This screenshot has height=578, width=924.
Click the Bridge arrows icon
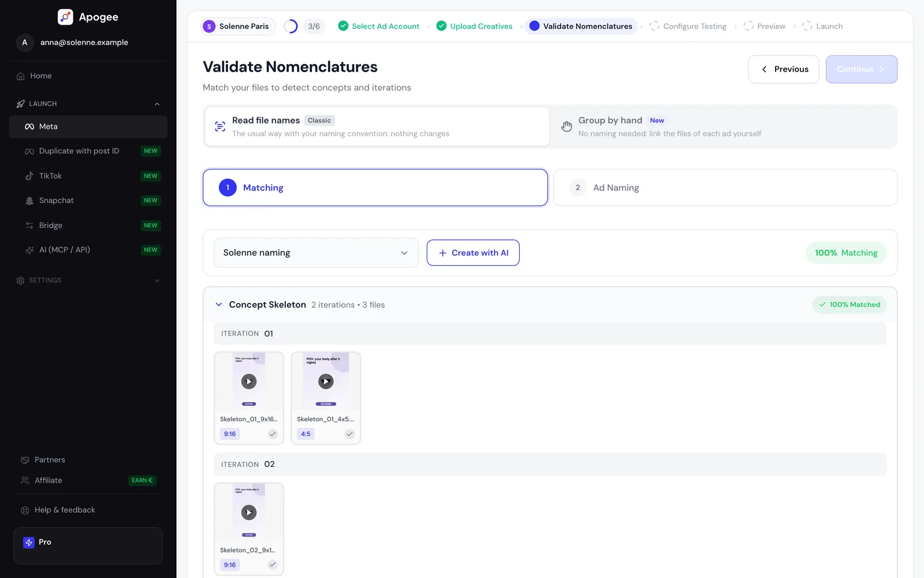point(29,225)
